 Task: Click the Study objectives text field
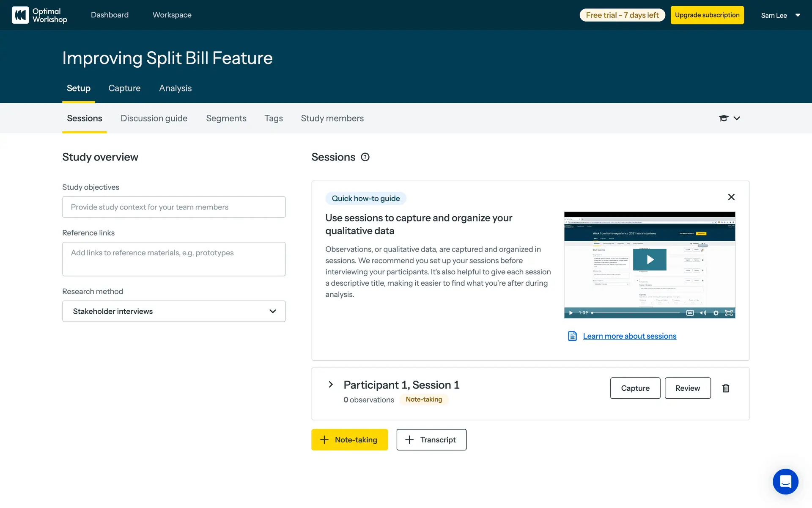[174, 207]
